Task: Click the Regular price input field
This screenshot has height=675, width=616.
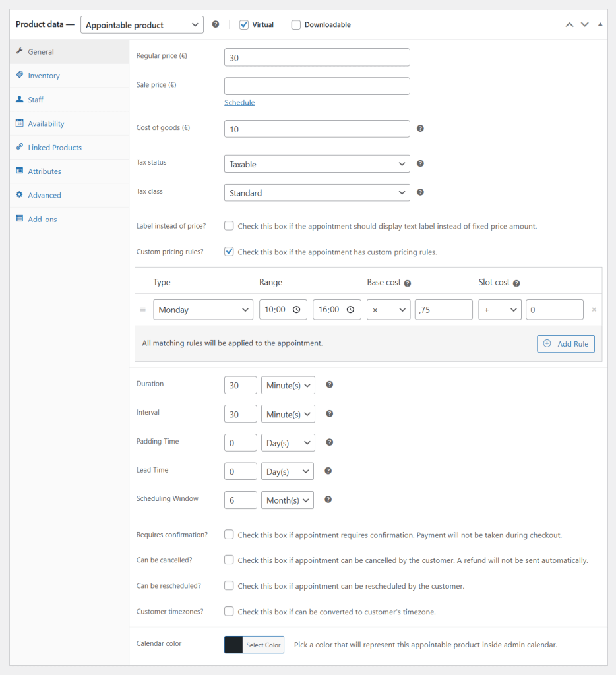Action: click(317, 57)
